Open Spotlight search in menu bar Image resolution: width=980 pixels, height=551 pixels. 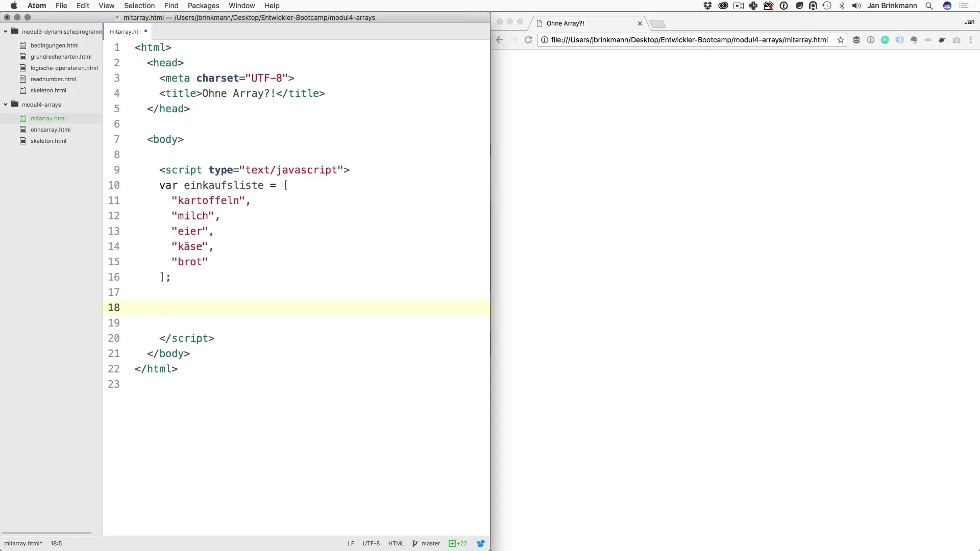[929, 6]
